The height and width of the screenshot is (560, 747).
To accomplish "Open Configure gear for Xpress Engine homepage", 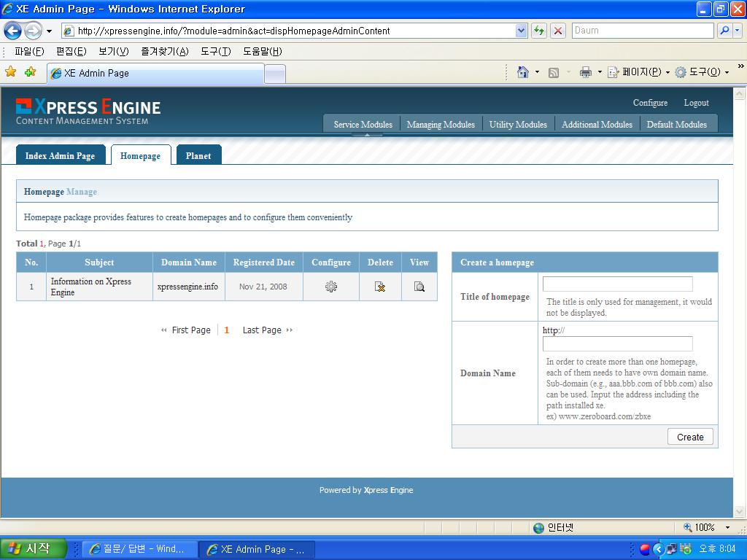I will (x=330, y=286).
